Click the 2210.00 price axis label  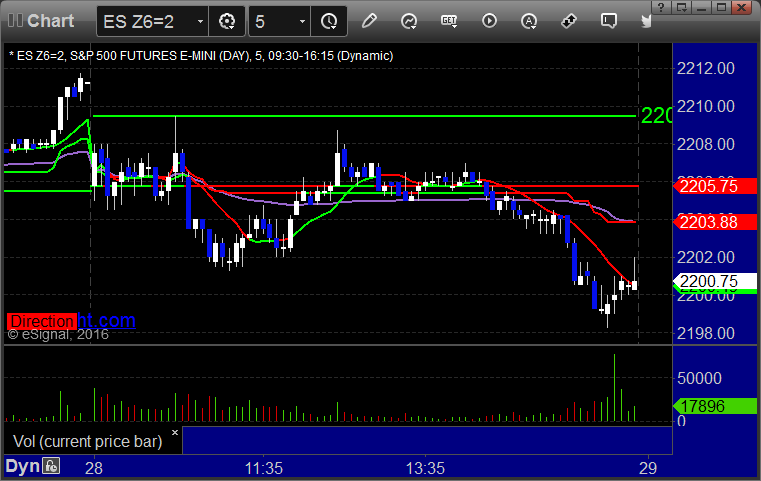pos(706,106)
